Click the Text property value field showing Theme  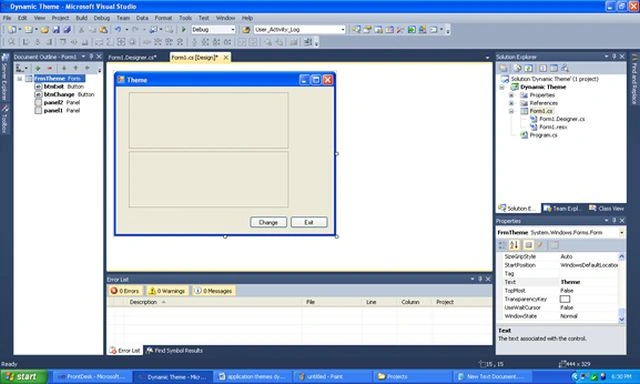(588, 282)
